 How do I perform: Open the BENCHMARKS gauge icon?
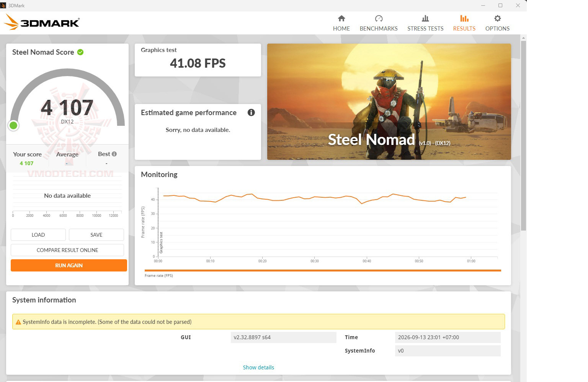tap(379, 18)
